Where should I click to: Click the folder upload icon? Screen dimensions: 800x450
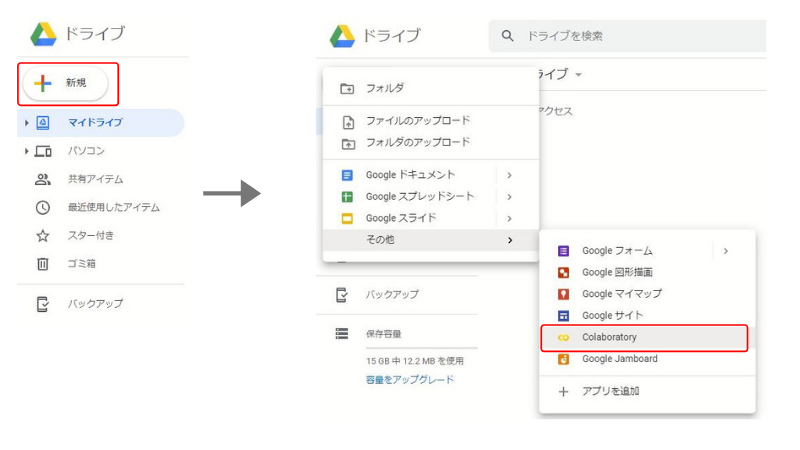point(348,144)
